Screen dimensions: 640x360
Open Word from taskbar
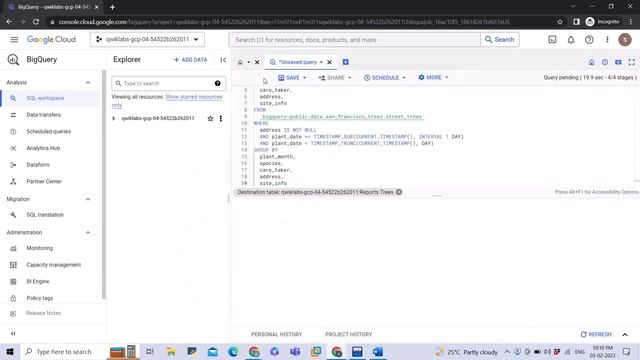tap(378, 351)
